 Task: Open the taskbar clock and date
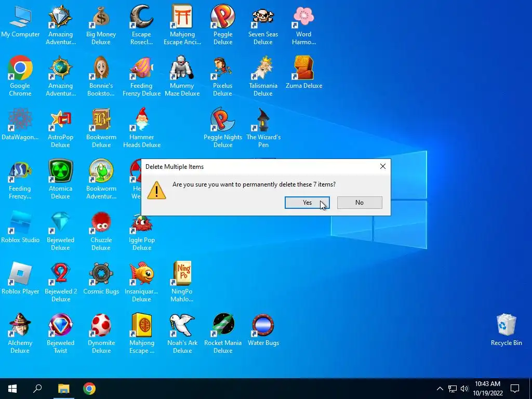pos(487,389)
